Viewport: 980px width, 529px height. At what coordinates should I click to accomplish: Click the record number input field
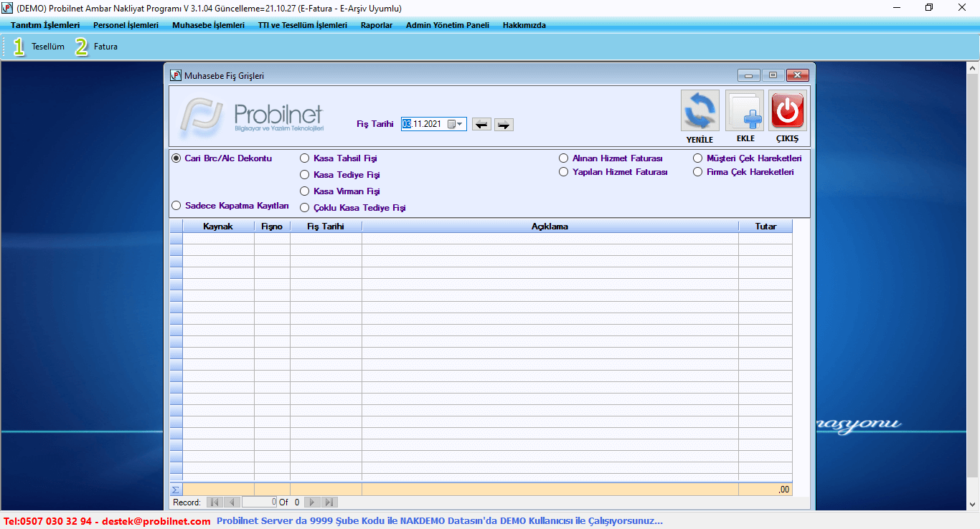coord(260,502)
